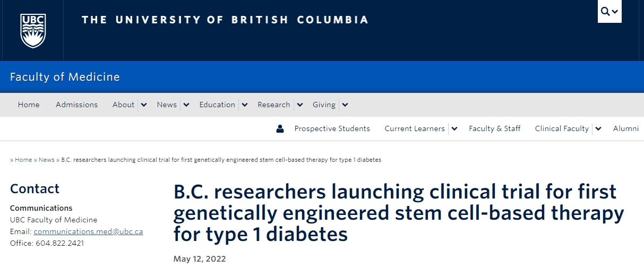Open the Prospective Students link
Screen dimensions: 644x276
[332, 128]
